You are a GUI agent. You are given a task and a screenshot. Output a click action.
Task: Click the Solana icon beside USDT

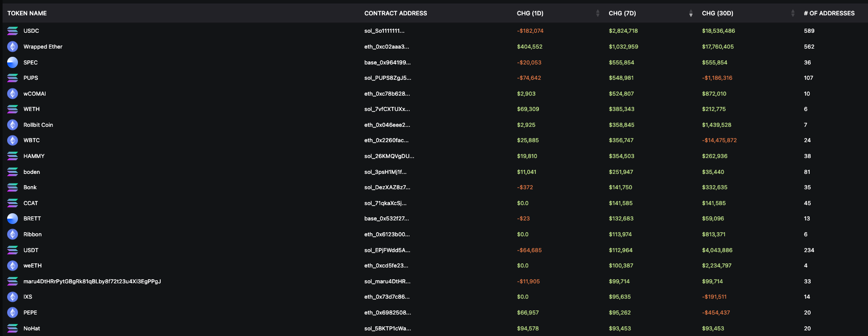coord(13,250)
